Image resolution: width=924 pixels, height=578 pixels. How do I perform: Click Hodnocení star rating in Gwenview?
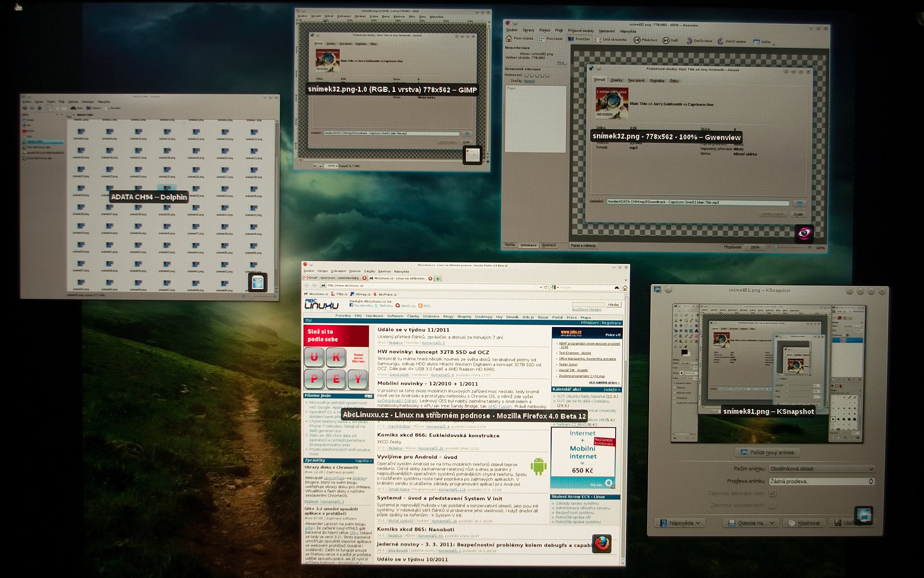click(537, 75)
